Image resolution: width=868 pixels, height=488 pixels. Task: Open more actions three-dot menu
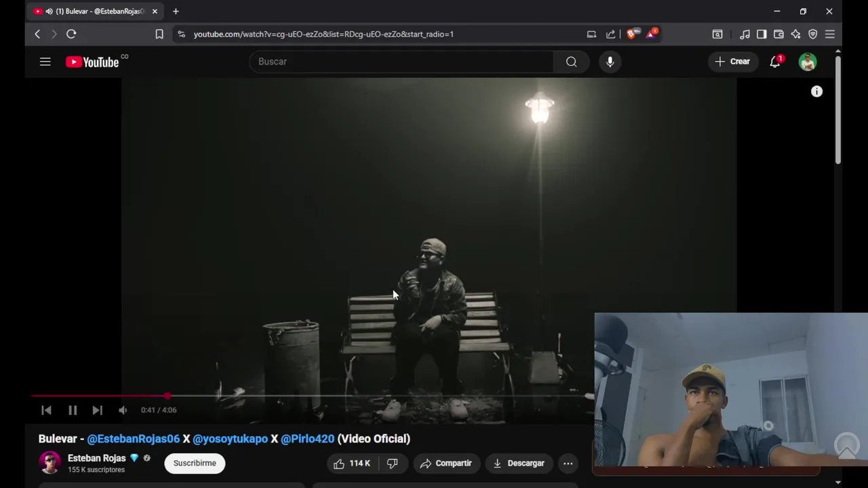click(568, 464)
